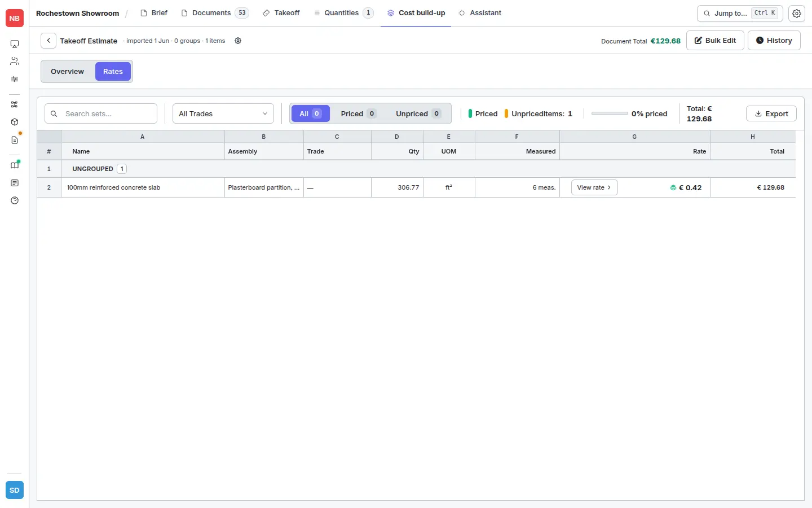Select column H header

(x=753, y=137)
